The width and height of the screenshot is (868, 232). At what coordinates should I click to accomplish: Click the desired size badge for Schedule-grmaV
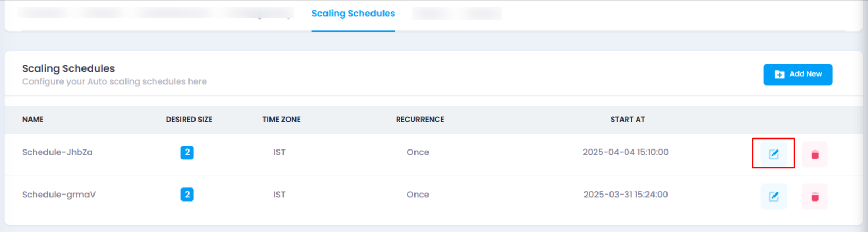[x=187, y=195]
